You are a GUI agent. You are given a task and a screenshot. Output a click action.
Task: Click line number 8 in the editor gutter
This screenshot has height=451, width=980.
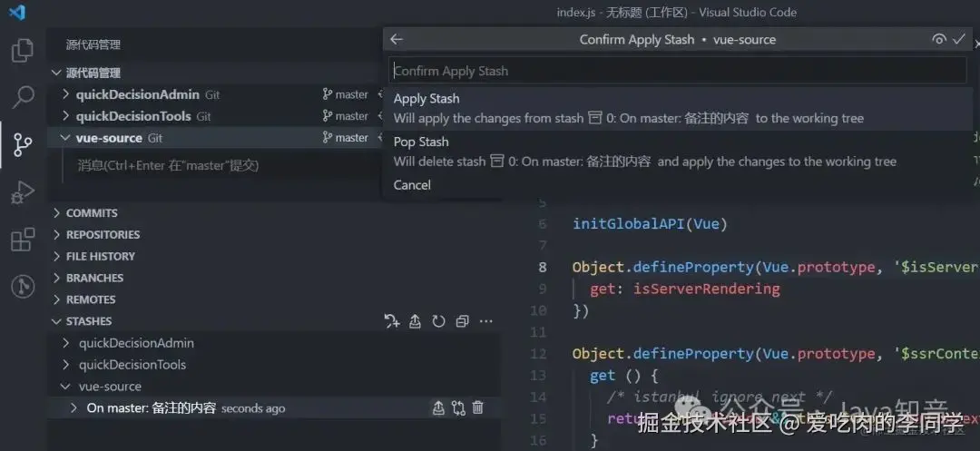click(542, 268)
